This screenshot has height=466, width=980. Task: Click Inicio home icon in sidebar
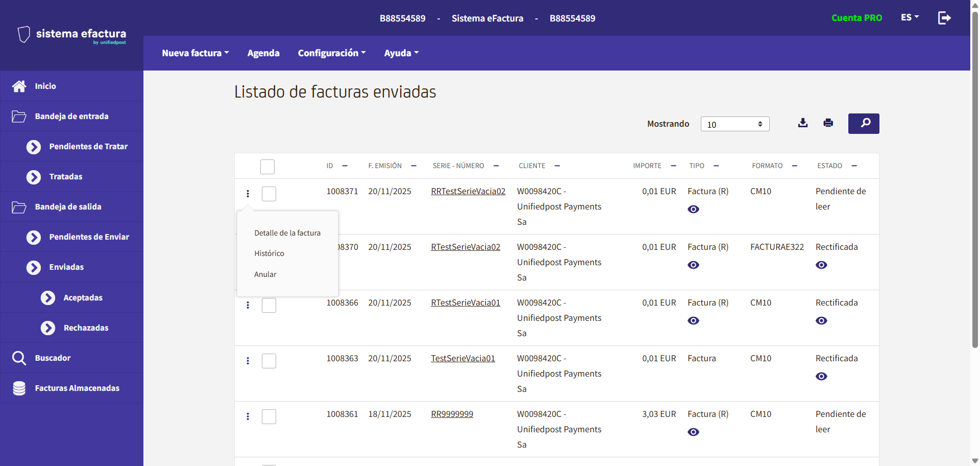coord(19,86)
